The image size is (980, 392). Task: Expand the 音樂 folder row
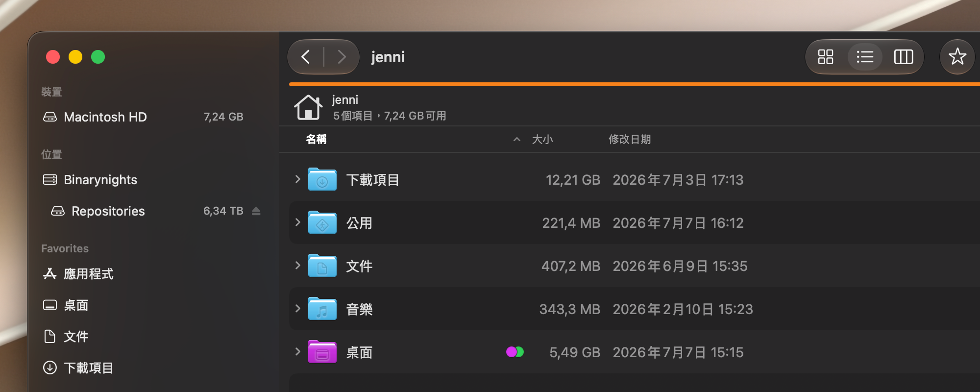pos(297,309)
